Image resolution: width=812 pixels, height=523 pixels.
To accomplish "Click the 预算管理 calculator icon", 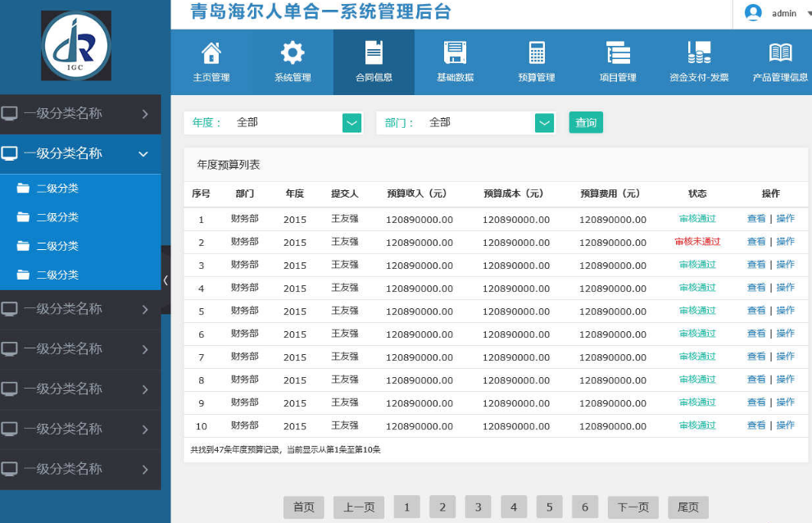I will coord(536,51).
